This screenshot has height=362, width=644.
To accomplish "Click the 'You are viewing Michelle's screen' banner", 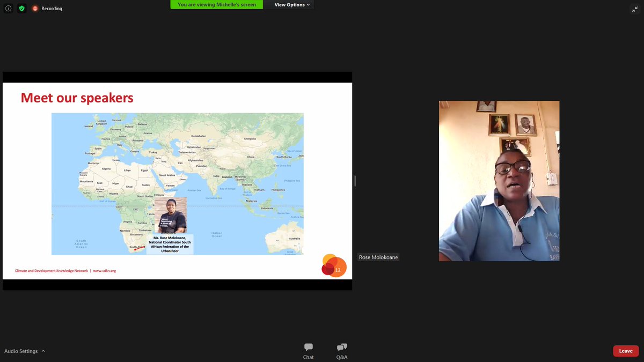I will 217,4.
